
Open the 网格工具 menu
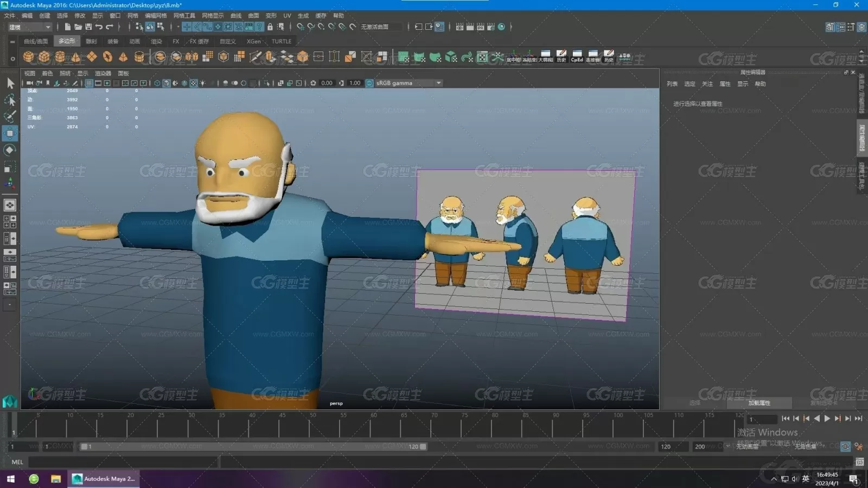[x=184, y=16]
